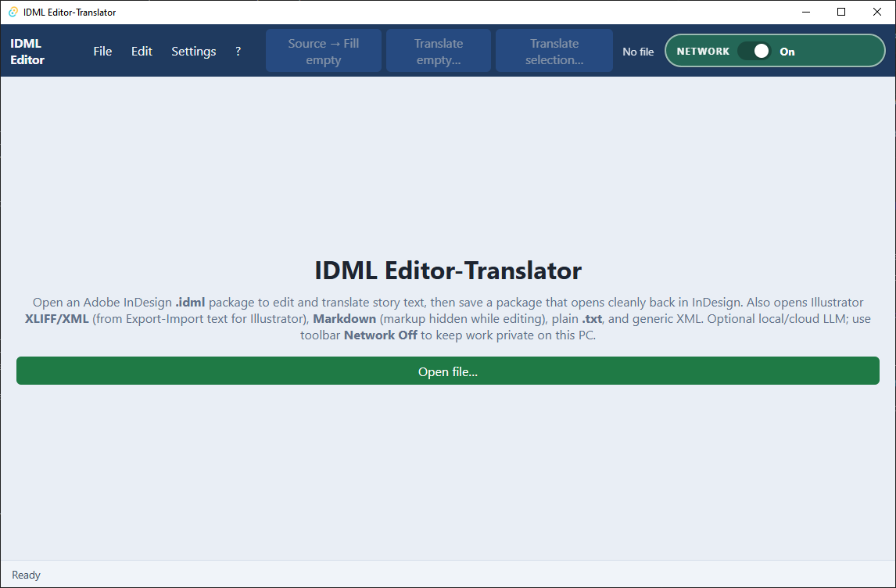Screen dimensions: 896x588
Task: Click the bold .idml word
Action: click(190, 303)
